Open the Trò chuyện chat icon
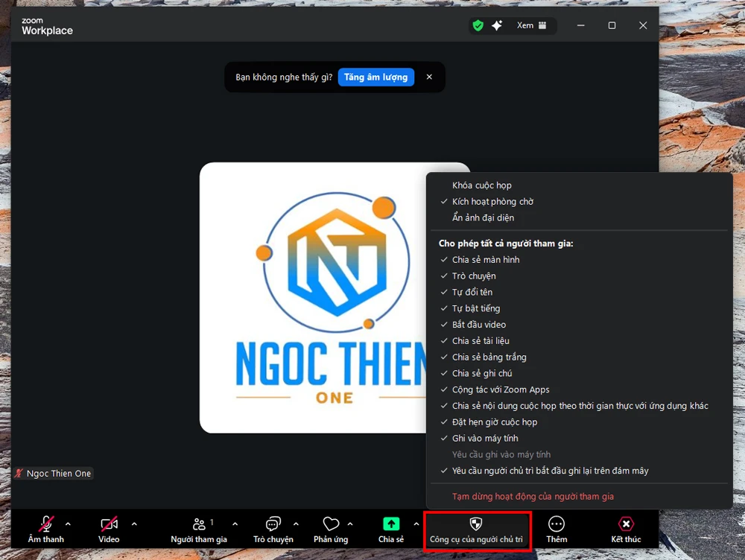Viewport: 745px width, 560px height. point(273,524)
